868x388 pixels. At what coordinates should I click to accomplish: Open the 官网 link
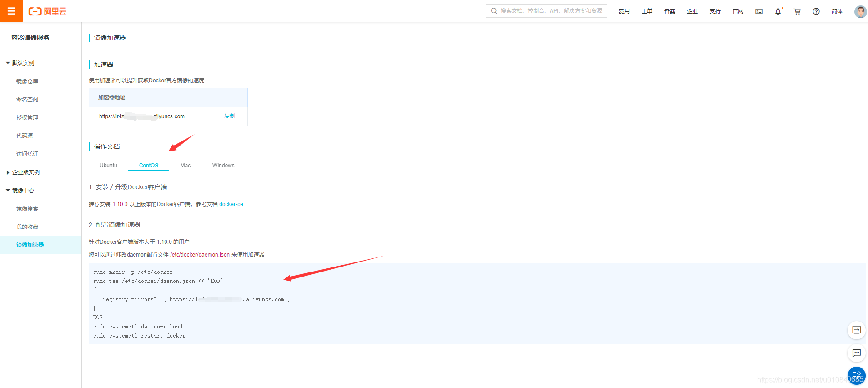click(738, 11)
